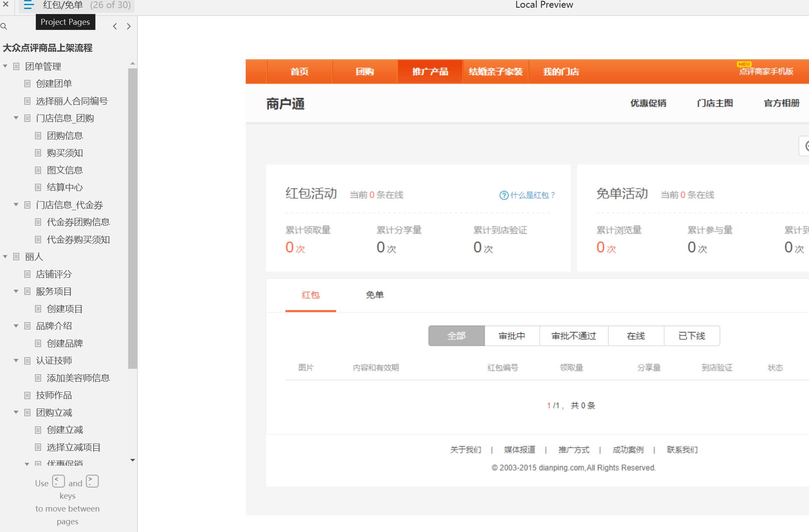The width and height of the screenshot is (809, 532).
Task: Open 选择立减项目 page
Action: click(74, 447)
